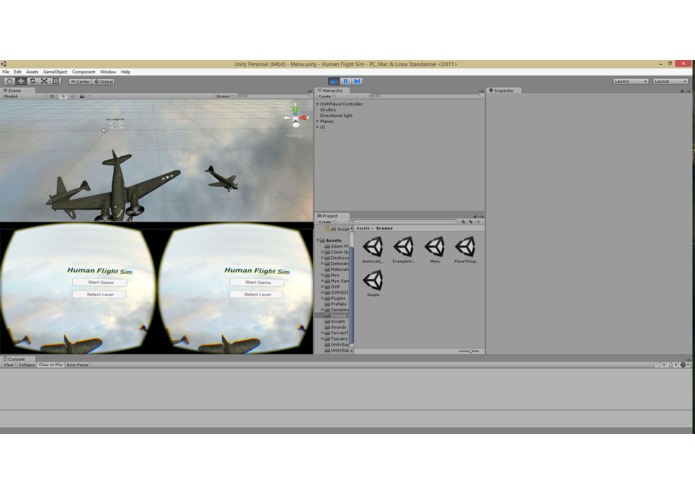Switch to the Inspector tab
The image size is (695, 494).
504,90
